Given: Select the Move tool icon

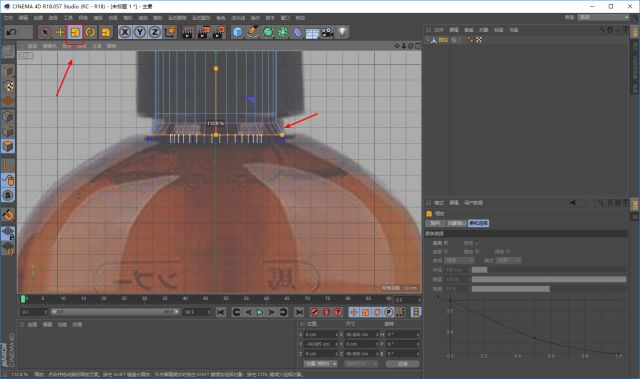Looking at the screenshot, I should point(60,32).
